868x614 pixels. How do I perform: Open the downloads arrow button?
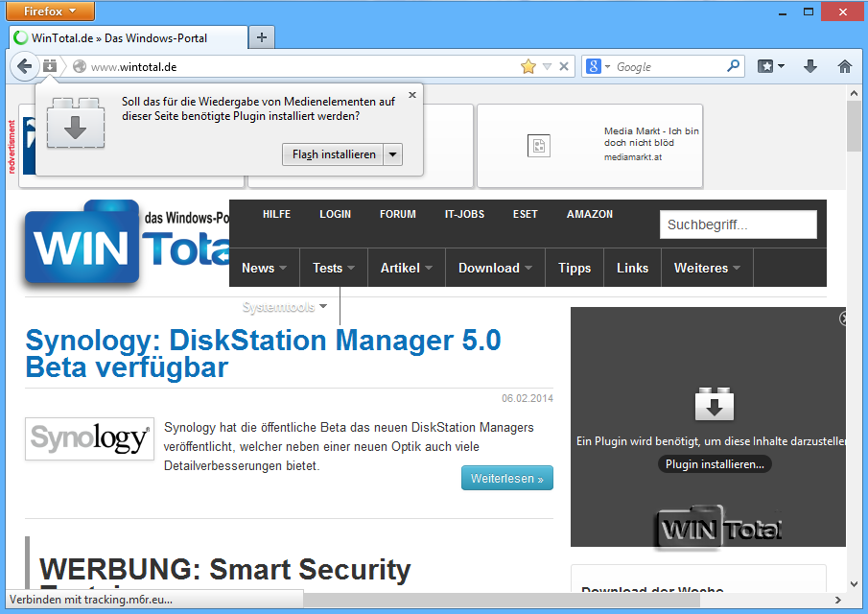(x=809, y=66)
